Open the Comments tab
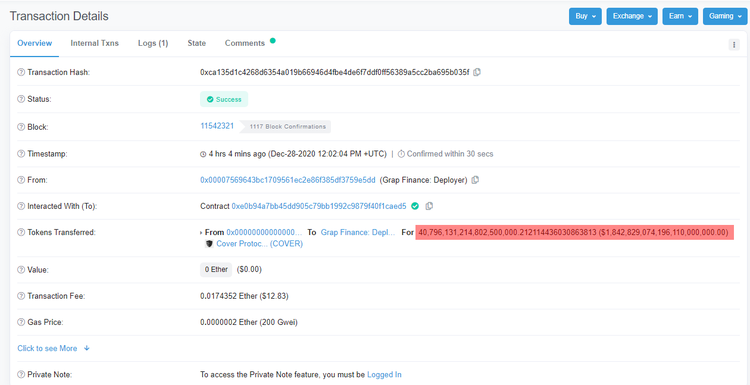This screenshot has height=385, width=750. click(245, 43)
